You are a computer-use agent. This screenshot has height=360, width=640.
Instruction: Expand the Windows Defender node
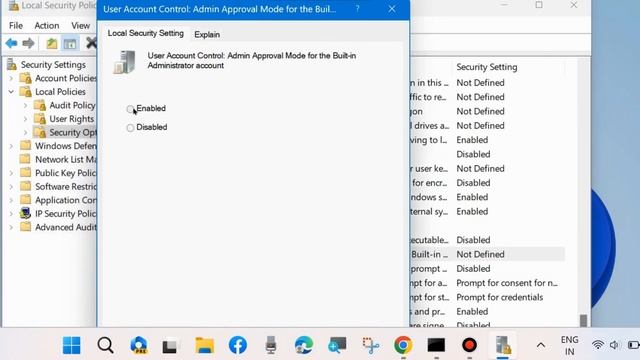pos(11,146)
